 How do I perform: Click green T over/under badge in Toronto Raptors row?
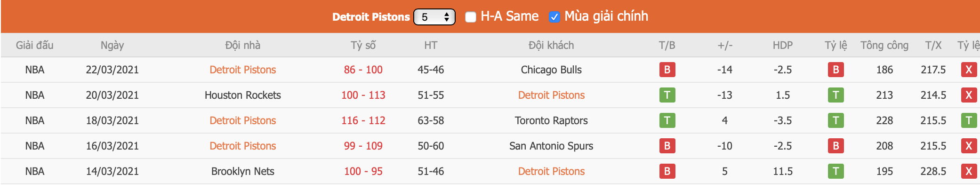[968, 120]
